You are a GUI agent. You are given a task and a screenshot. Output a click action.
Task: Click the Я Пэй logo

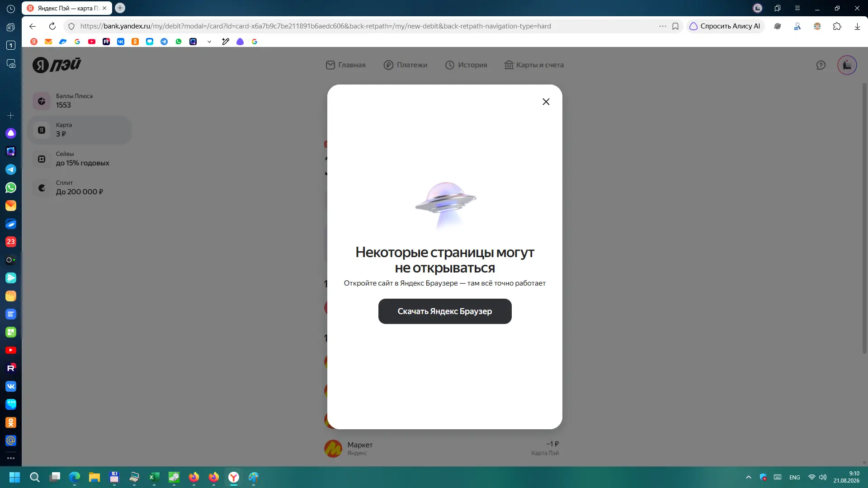[57, 65]
